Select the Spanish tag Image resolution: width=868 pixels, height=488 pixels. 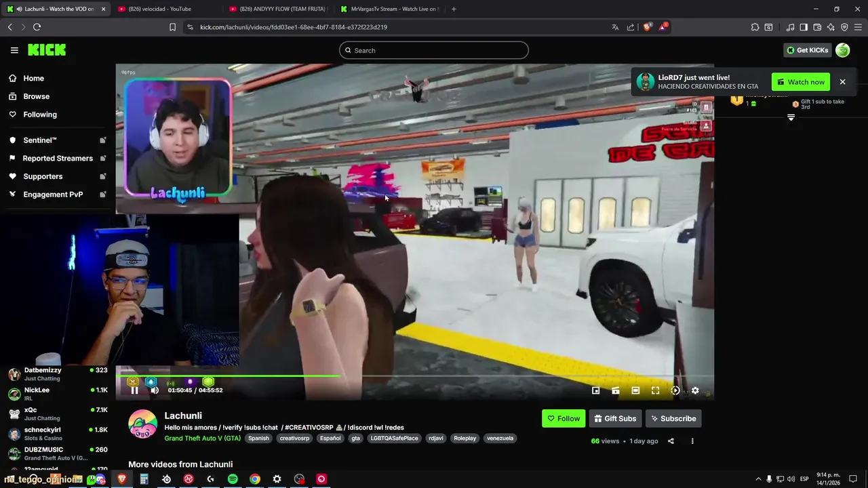pyautogui.click(x=258, y=439)
